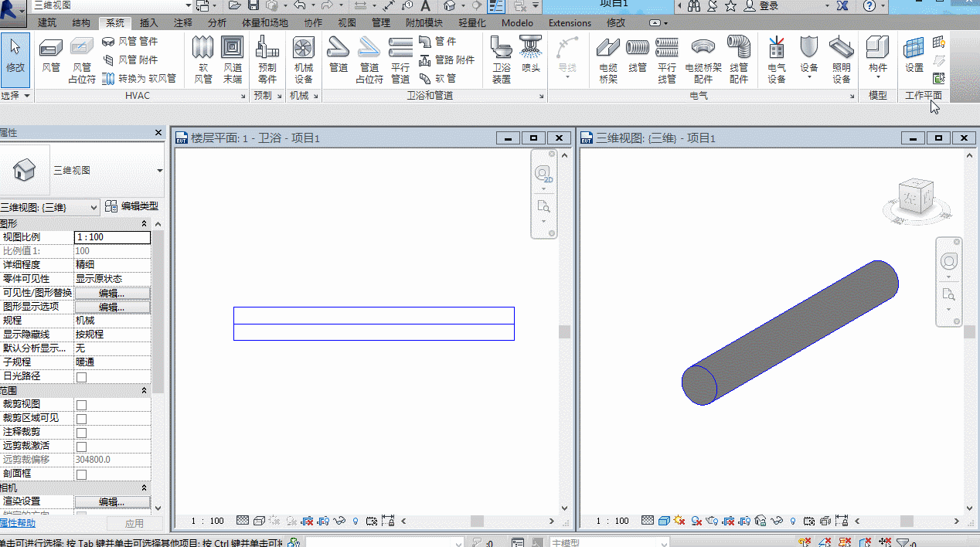Open the 预制零件 fabrication part tool
Image resolution: width=980 pixels, height=547 pixels.
tap(267, 60)
